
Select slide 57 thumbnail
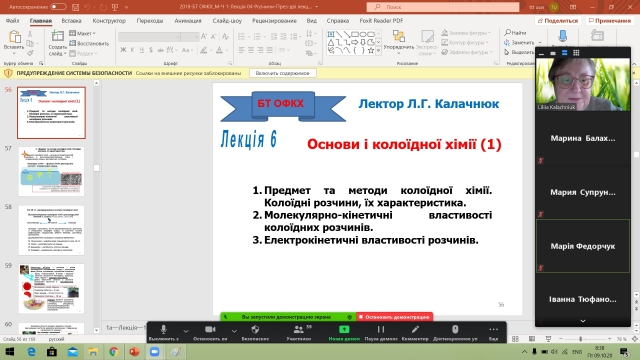point(51,171)
